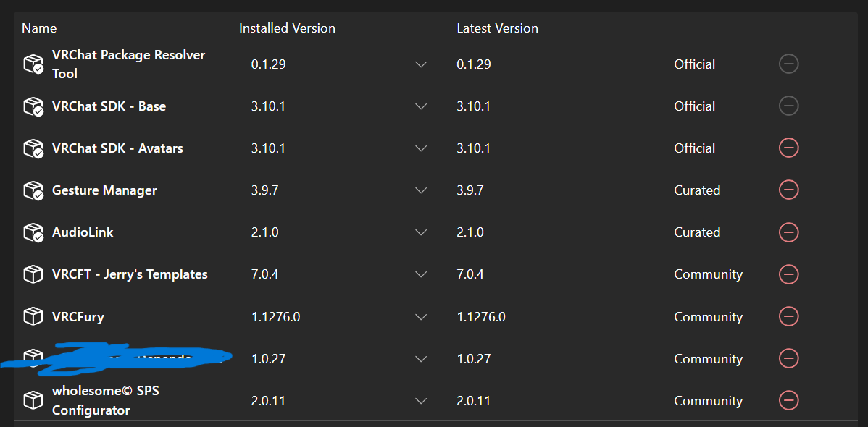This screenshot has width=868, height=427.
Task: Remove VRCFT - Jerry's Templates package
Action: [788, 274]
